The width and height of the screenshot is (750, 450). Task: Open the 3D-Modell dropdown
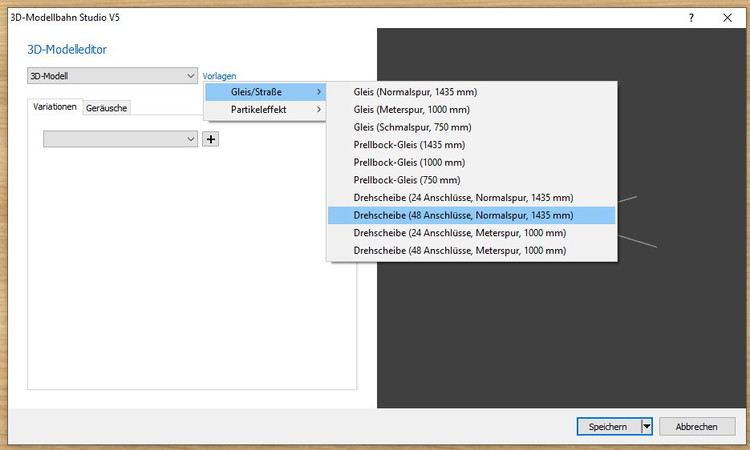pyautogui.click(x=112, y=76)
